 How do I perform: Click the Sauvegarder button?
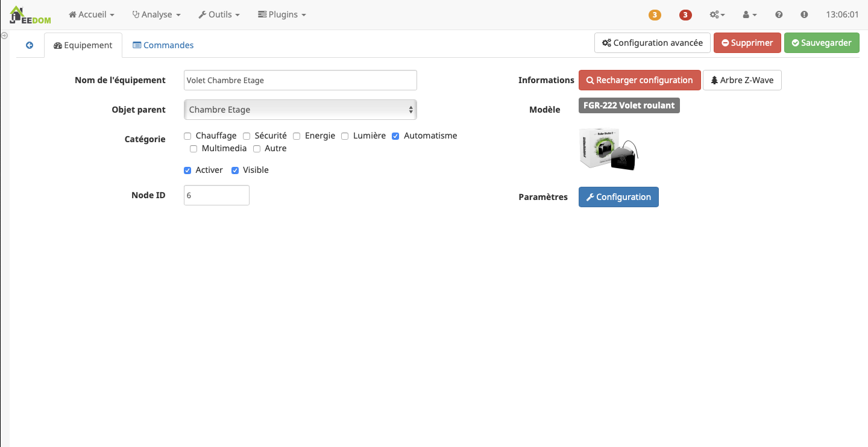(x=821, y=43)
